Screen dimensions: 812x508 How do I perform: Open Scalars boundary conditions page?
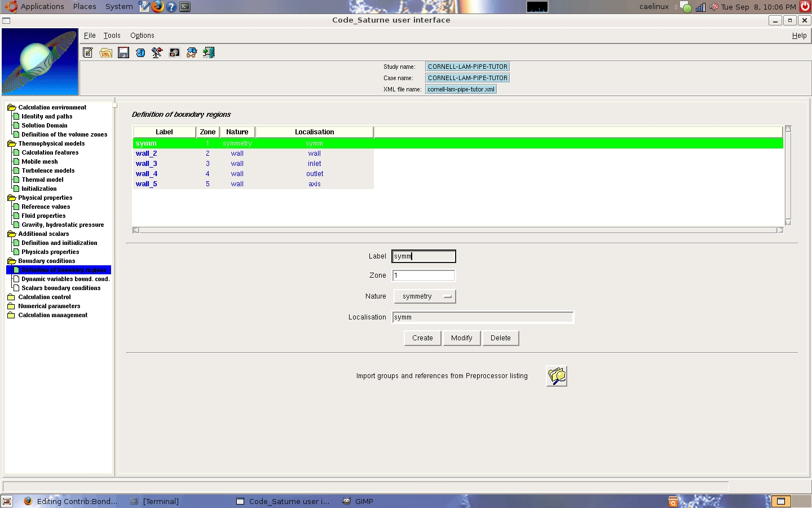click(61, 288)
